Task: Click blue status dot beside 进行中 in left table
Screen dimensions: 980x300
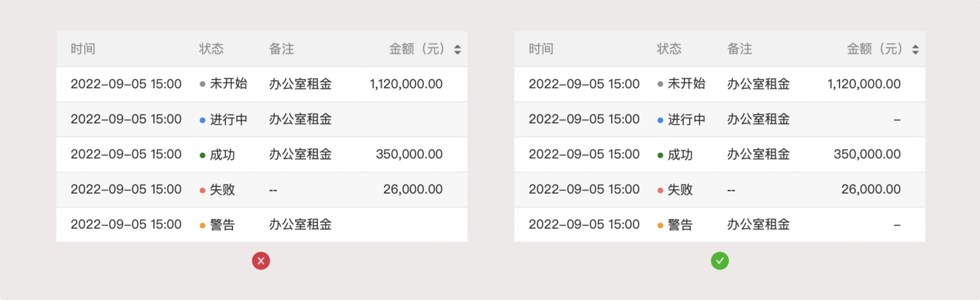Action: coord(202,120)
